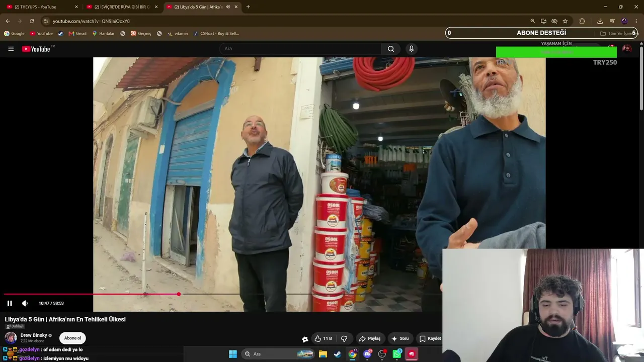Open the Geçmiş bookmark

pyautogui.click(x=141, y=34)
